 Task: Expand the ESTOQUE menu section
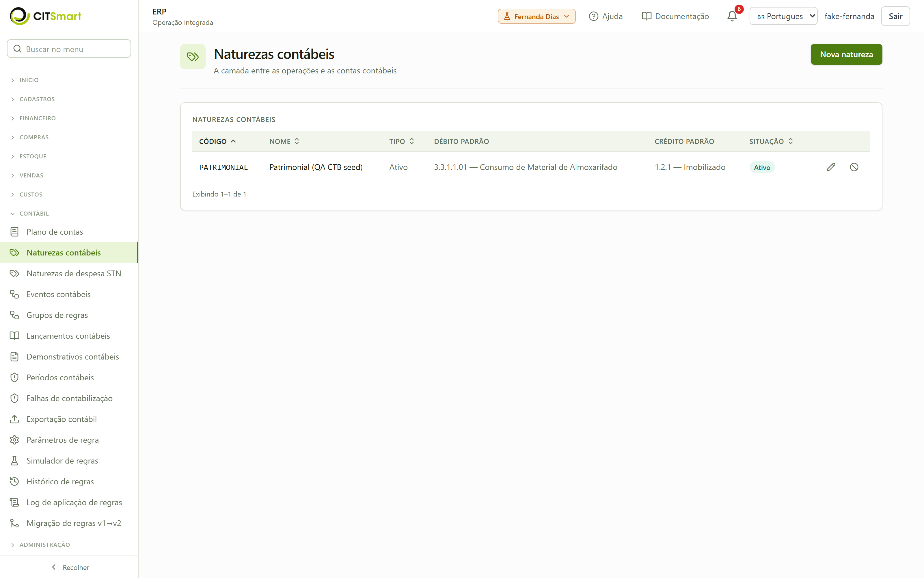[x=69, y=156]
